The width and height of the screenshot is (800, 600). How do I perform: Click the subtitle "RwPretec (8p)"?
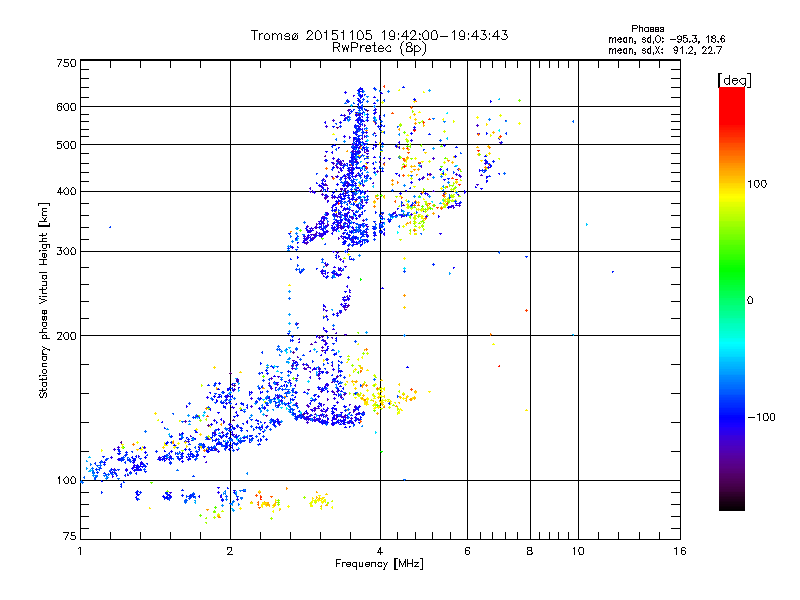379,48
